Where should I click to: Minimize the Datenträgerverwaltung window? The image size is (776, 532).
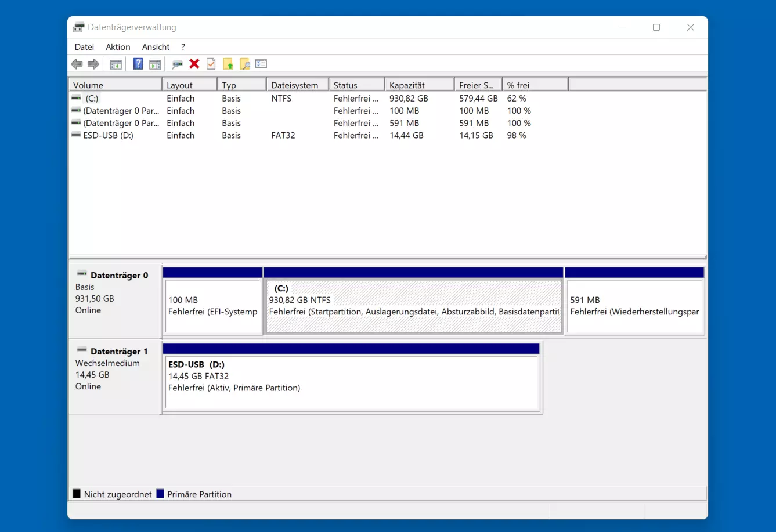(x=623, y=27)
